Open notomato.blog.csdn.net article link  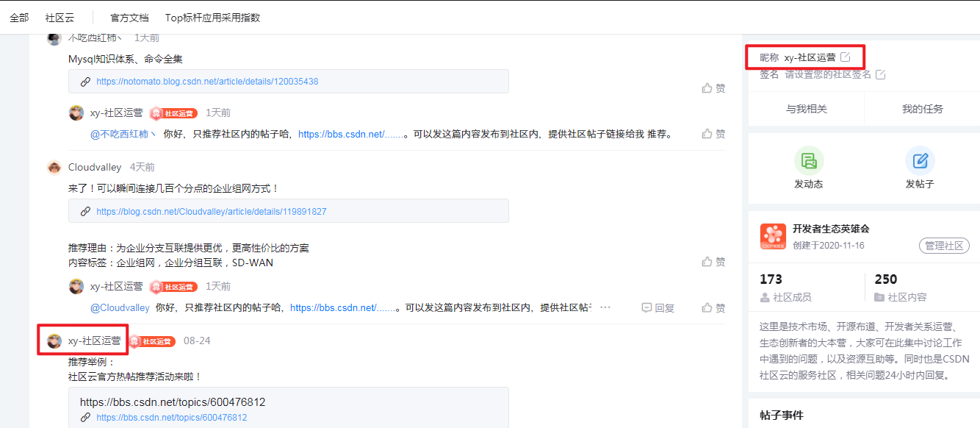(207, 82)
